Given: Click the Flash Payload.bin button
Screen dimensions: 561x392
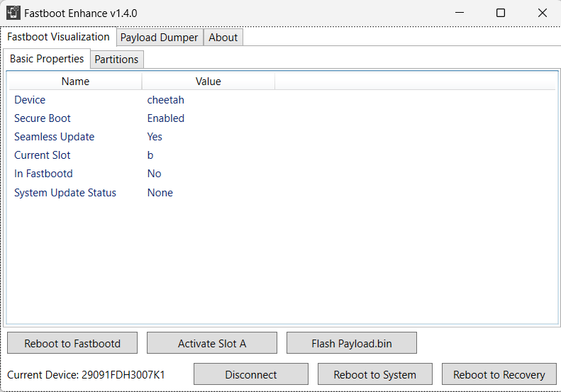Looking at the screenshot, I should (351, 343).
